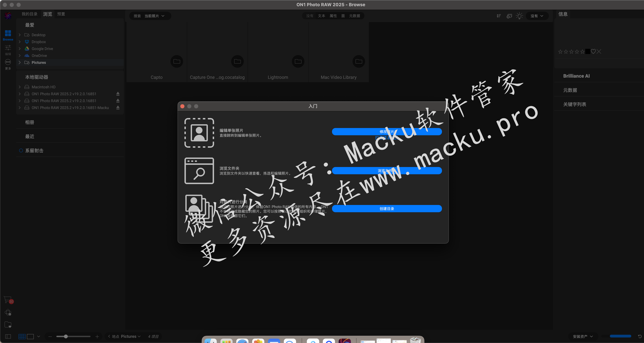Open the 更多 more modules icon
This screenshot has height=343, width=644.
click(x=8, y=64)
